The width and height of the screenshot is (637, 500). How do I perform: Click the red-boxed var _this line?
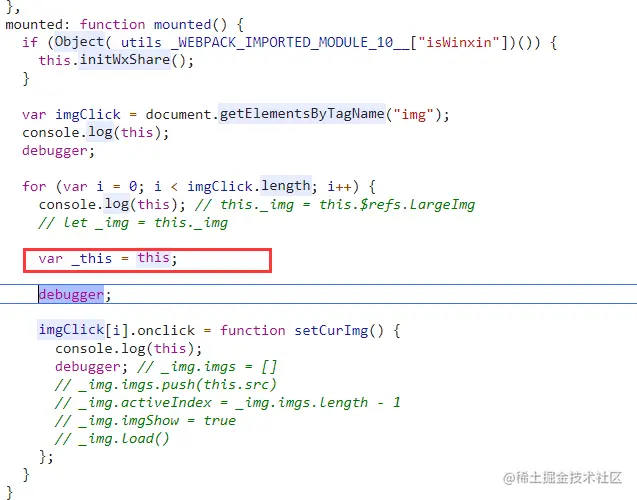[x=147, y=260]
